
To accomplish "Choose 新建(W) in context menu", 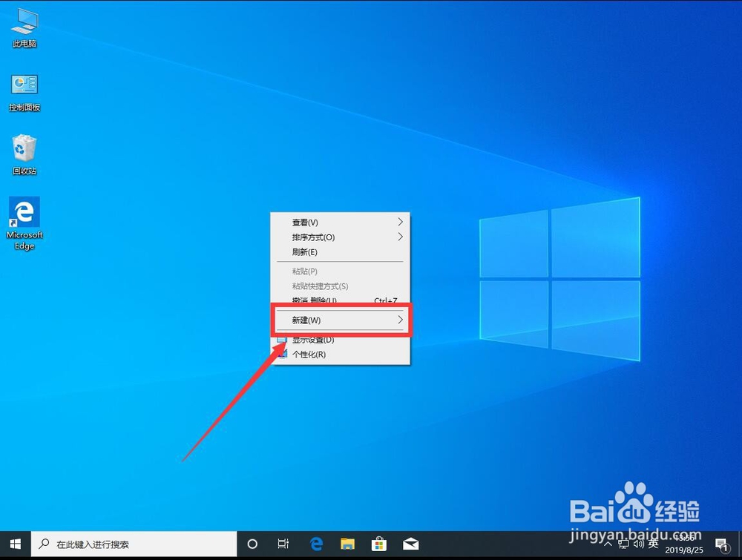I will tap(341, 320).
